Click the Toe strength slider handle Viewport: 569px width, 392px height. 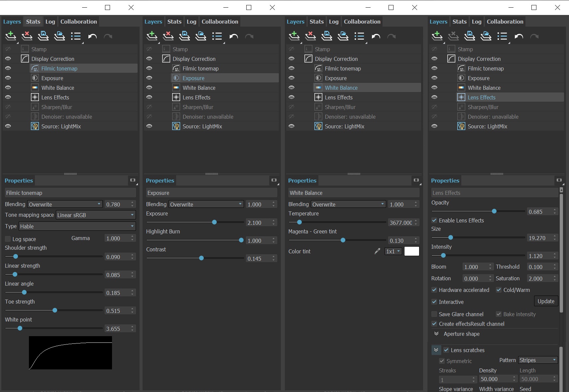coord(55,310)
